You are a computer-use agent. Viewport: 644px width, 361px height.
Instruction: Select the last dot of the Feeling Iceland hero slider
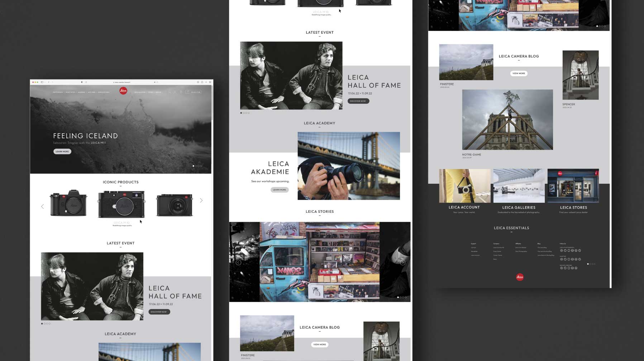(x=201, y=166)
